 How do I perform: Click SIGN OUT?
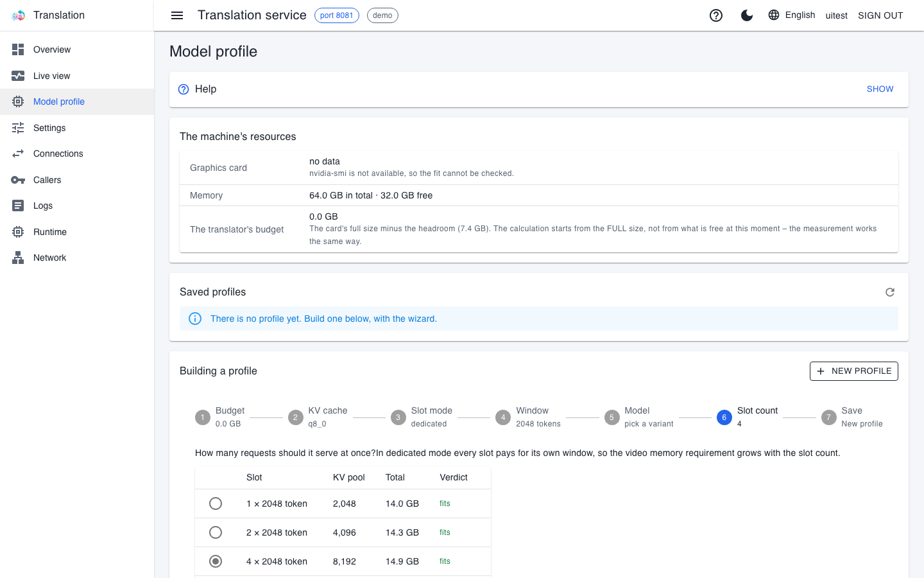point(880,15)
